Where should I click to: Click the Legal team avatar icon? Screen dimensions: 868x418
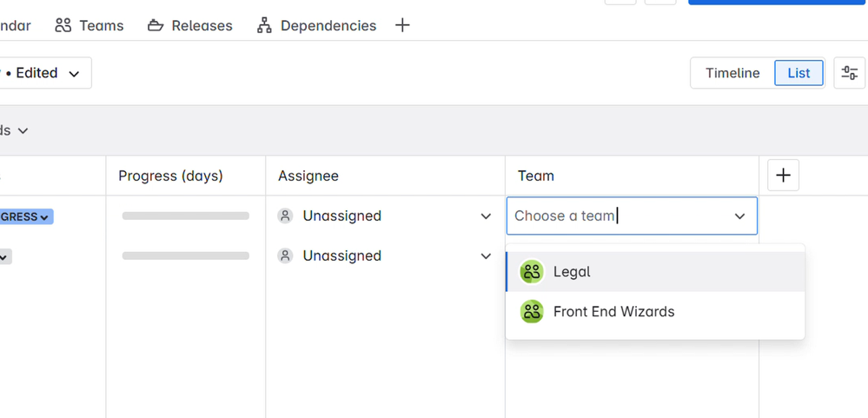click(532, 272)
